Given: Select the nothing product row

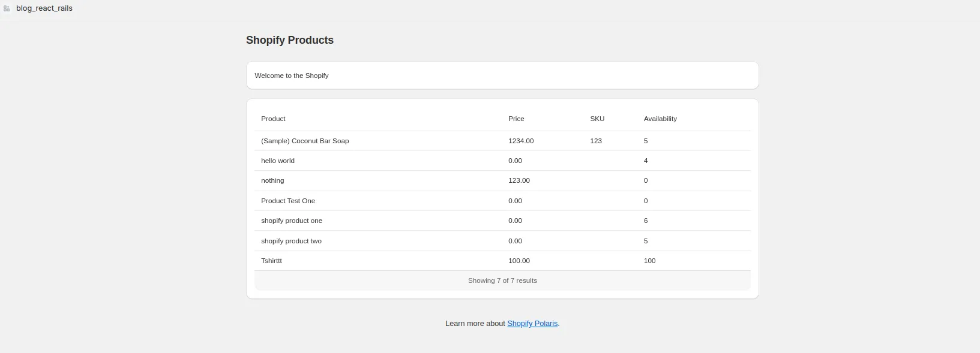Looking at the screenshot, I should pos(502,180).
